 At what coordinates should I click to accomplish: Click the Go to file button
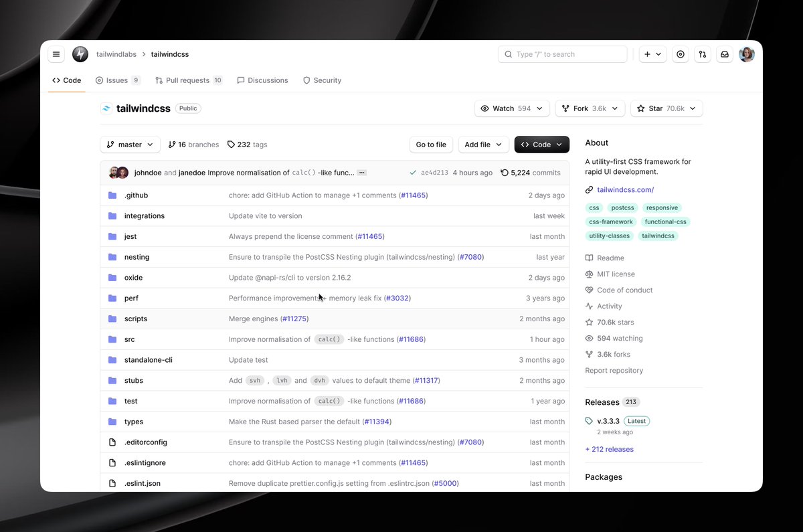click(x=431, y=145)
